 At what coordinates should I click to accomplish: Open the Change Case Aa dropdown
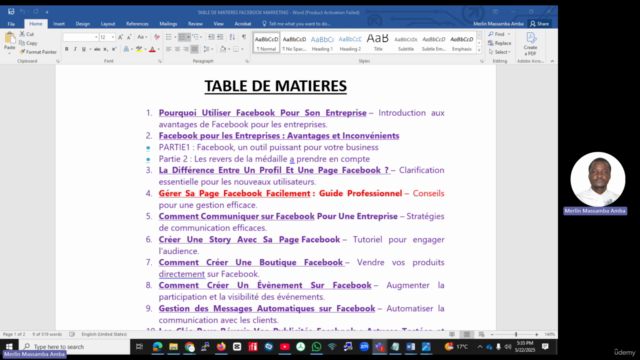click(142, 37)
